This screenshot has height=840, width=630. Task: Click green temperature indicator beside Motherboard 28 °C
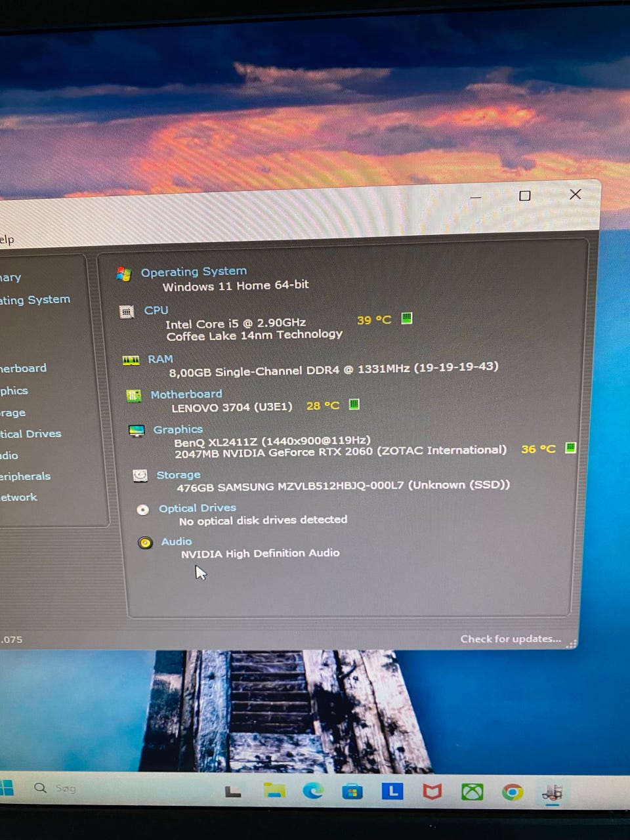(354, 404)
